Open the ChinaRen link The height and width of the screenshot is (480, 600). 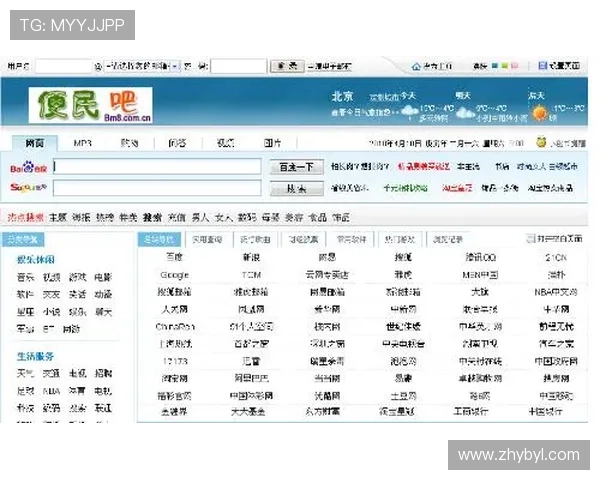click(x=175, y=327)
